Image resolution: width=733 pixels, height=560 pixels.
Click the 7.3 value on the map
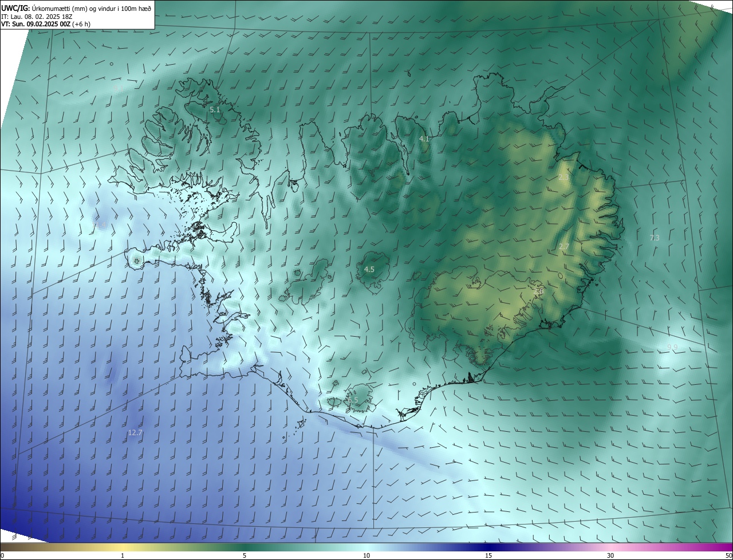655,238
